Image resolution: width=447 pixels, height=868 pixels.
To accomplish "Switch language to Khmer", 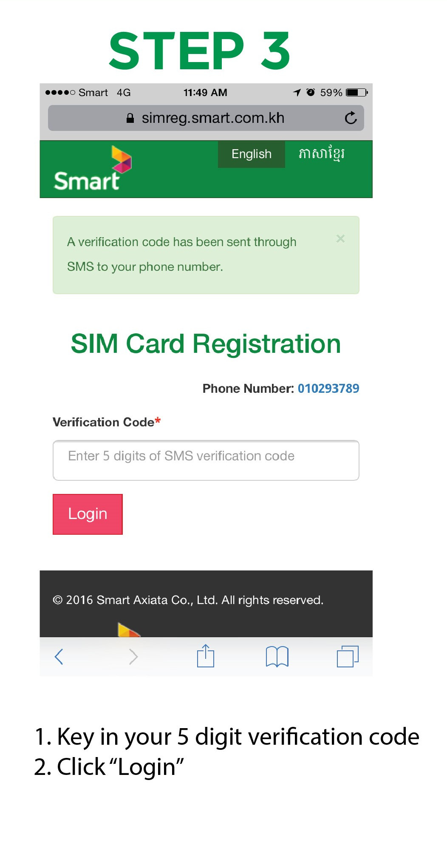I will [321, 154].
